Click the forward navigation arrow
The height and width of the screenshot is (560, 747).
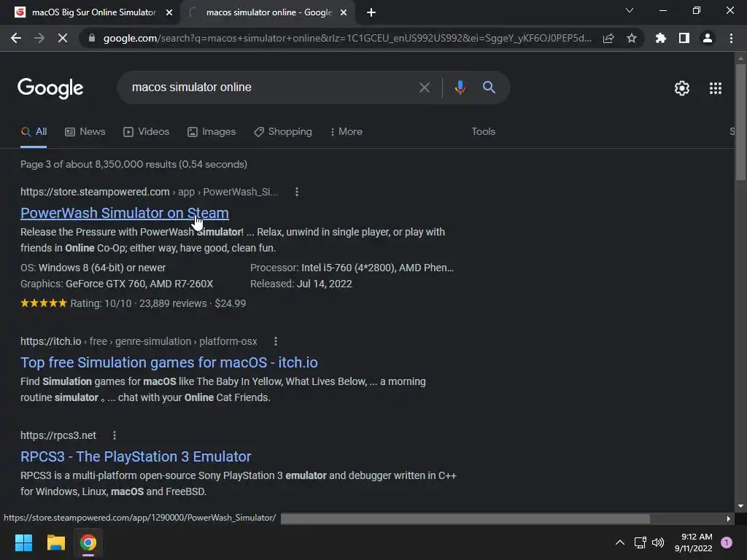pyautogui.click(x=39, y=38)
